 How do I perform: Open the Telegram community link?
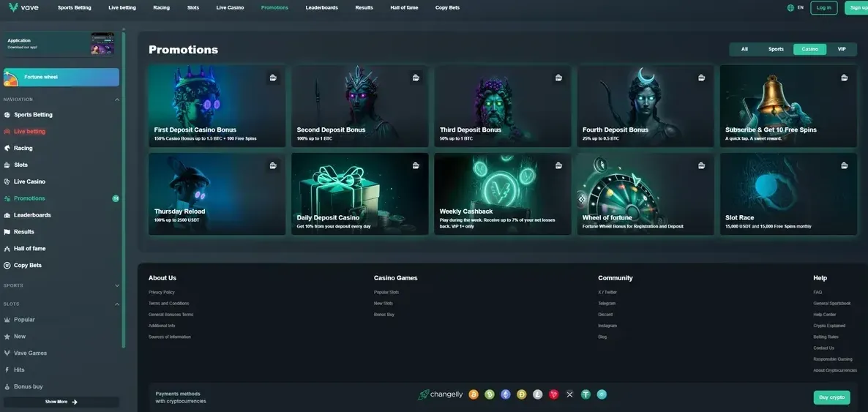tap(607, 304)
